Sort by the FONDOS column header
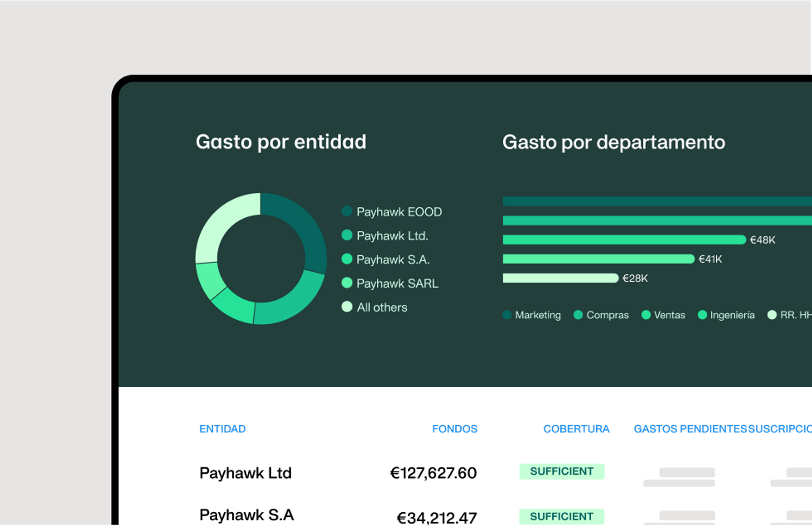 coord(455,429)
